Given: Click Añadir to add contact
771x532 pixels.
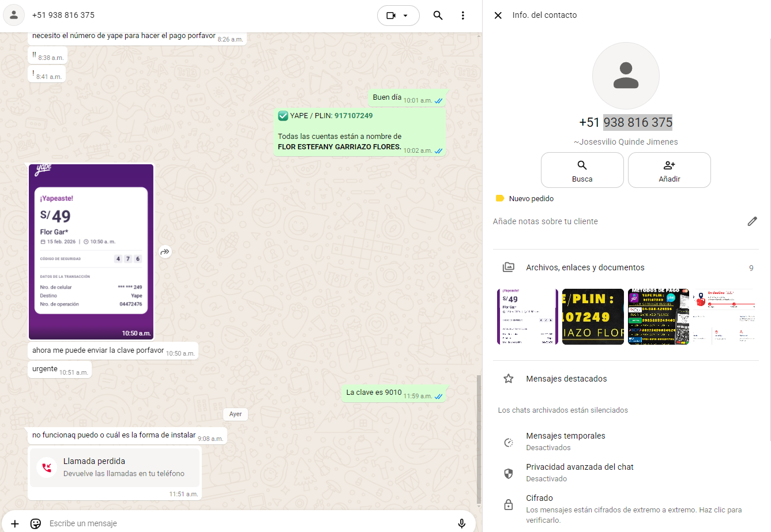Looking at the screenshot, I should [669, 170].
